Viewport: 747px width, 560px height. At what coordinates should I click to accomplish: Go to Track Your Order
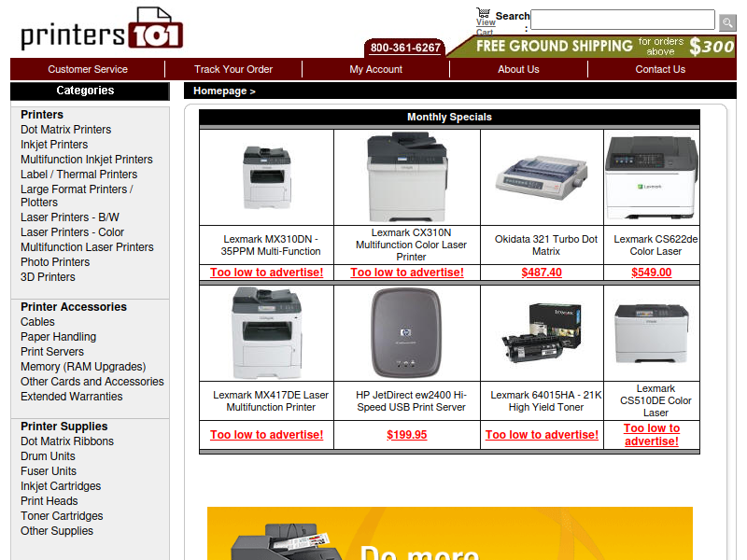coord(233,69)
